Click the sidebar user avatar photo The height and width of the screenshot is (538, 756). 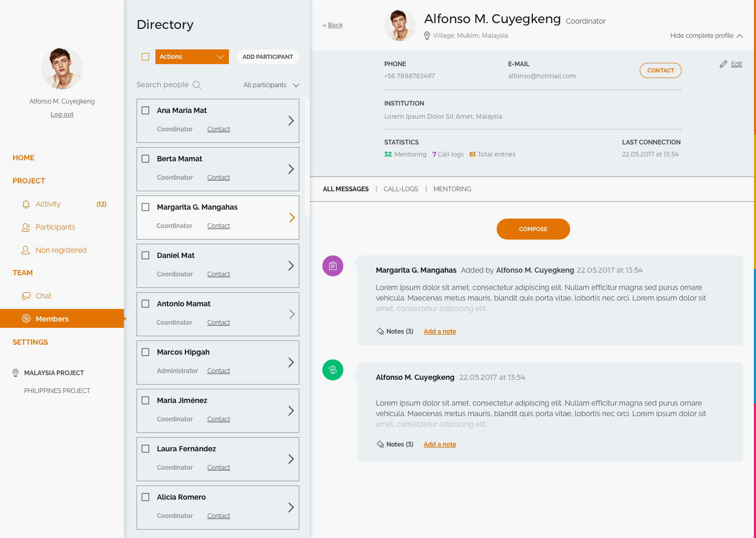(62, 68)
